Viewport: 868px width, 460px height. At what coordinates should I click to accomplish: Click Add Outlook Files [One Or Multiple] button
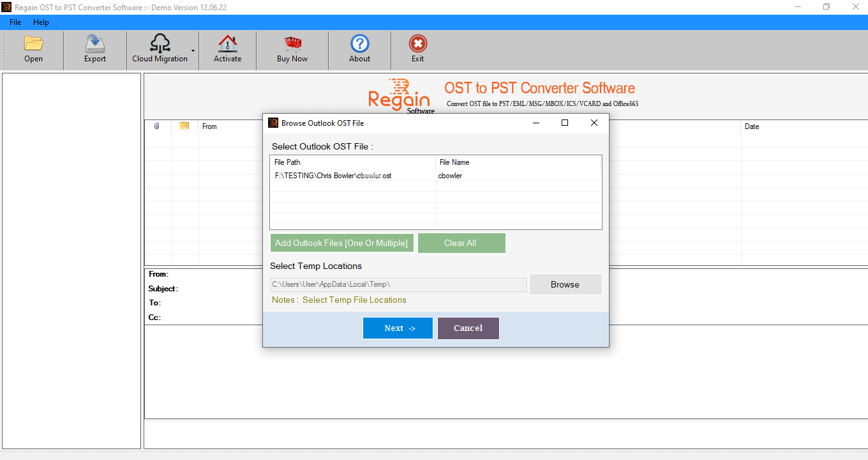[x=341, y=243]
